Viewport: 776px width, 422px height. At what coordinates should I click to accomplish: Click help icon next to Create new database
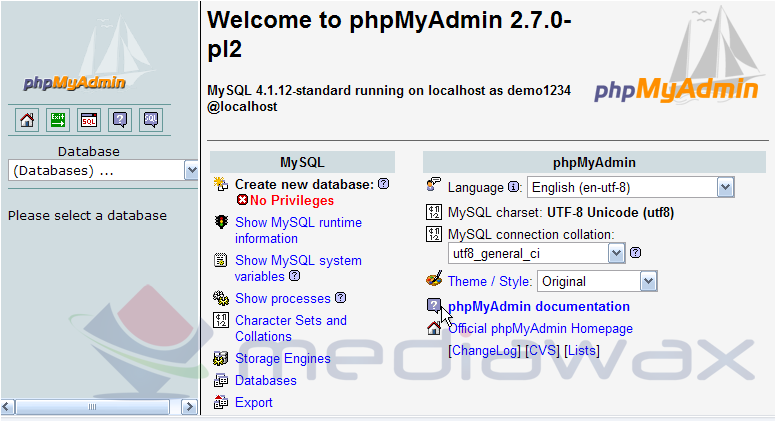pos(384,184)
